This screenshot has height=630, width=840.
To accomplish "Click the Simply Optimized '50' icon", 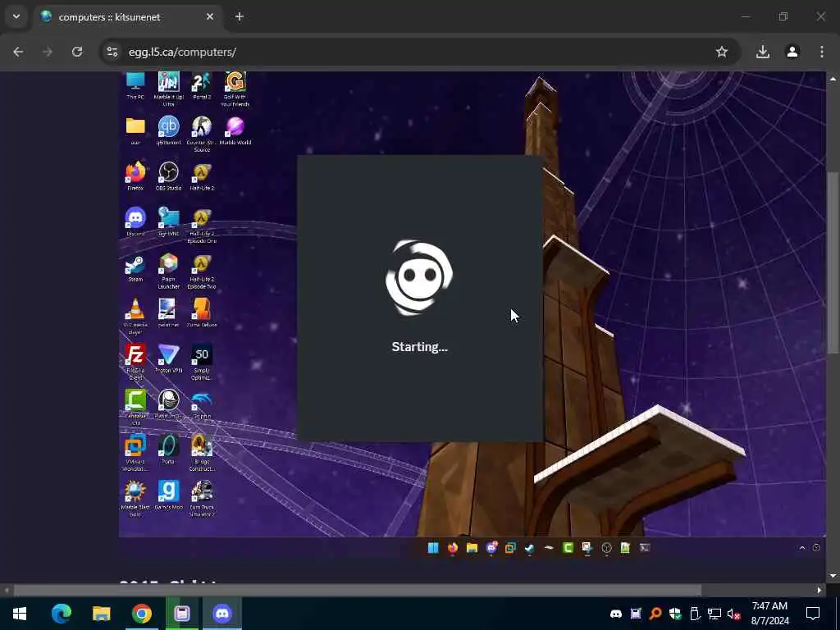I will [x=202, y=362].
